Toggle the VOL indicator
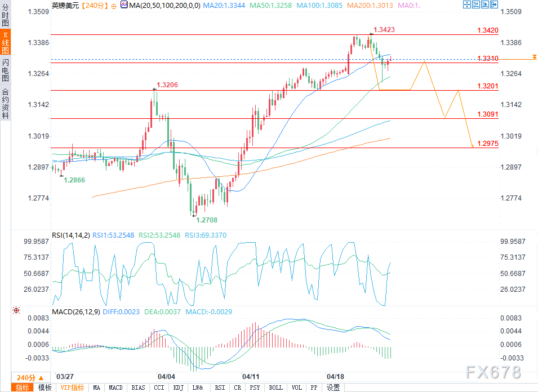538x392 pixels. (297, 387)
